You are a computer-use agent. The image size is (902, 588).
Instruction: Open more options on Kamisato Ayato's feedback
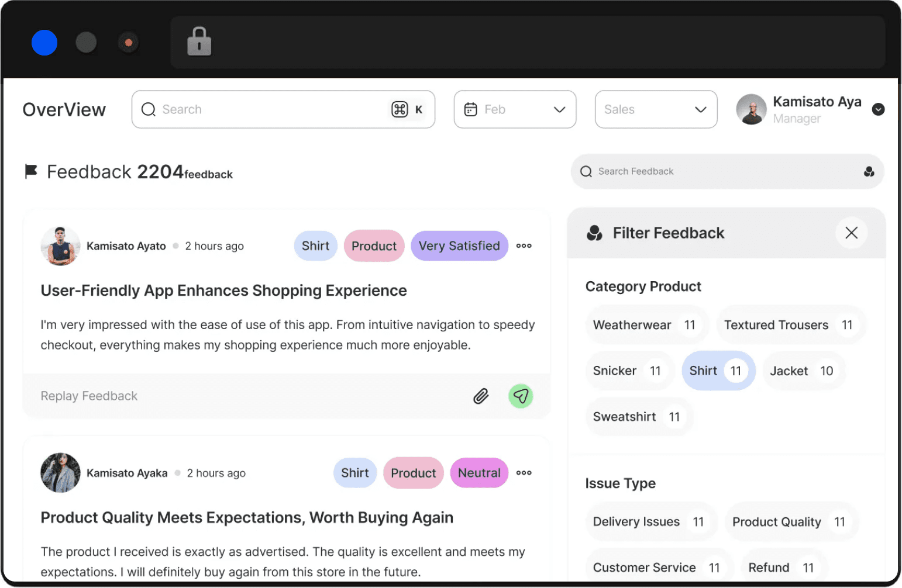pyautogui.click(x=524, y=246)
